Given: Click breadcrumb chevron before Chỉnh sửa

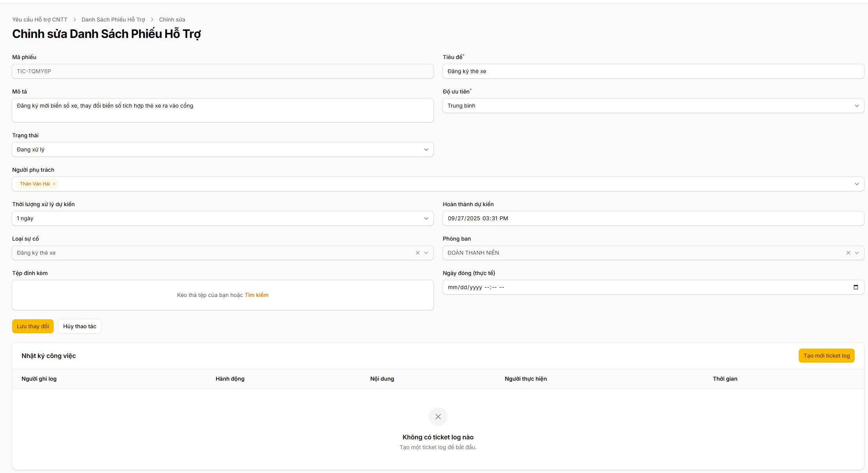Looking at the screenshot, I should pyautogui.click(x=152, y=20).
